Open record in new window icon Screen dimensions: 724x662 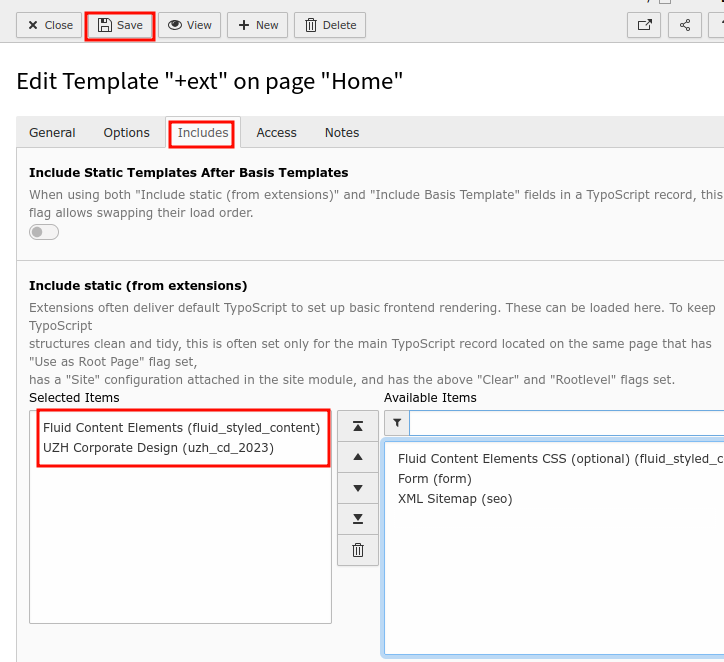click(x=644, y=25)
